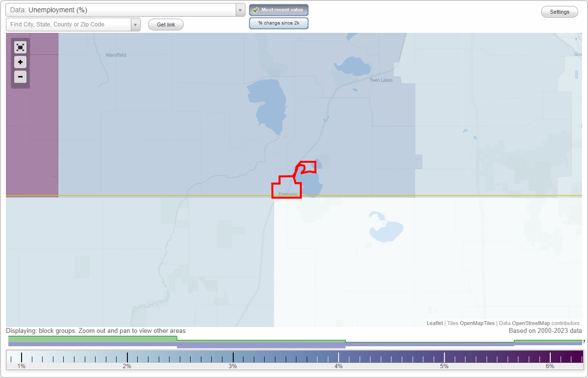
Task: Open the OpenMapTiles link
Action: tap(476, 323)
